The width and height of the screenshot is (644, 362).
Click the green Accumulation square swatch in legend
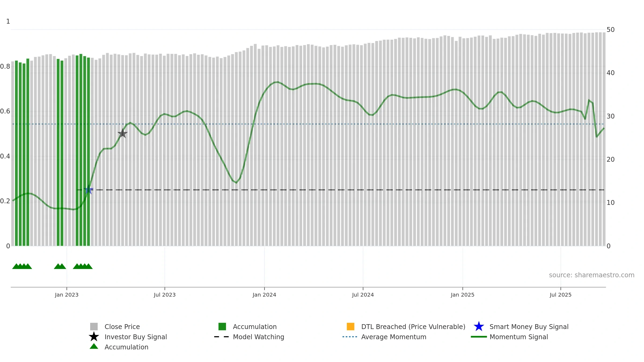tap(222, 327)
